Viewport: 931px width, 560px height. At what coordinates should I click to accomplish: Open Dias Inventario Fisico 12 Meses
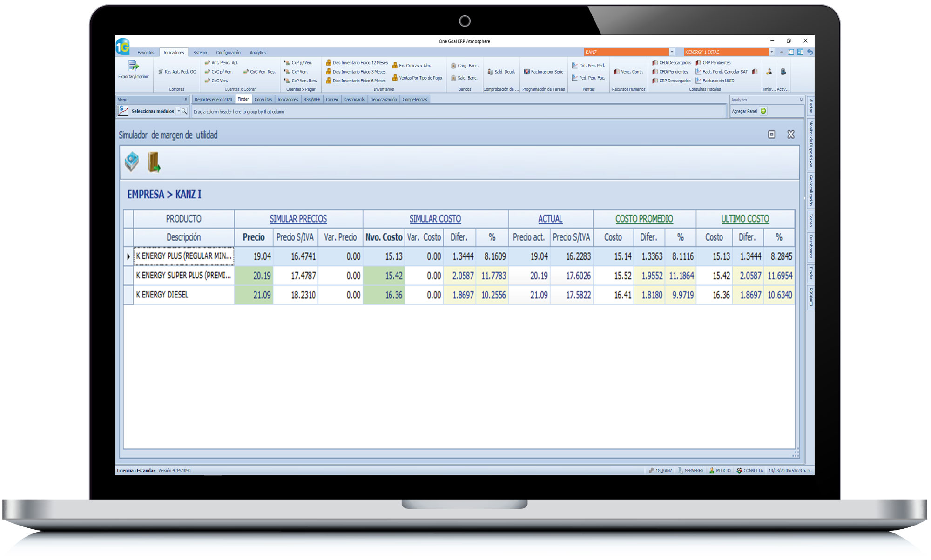357,62
